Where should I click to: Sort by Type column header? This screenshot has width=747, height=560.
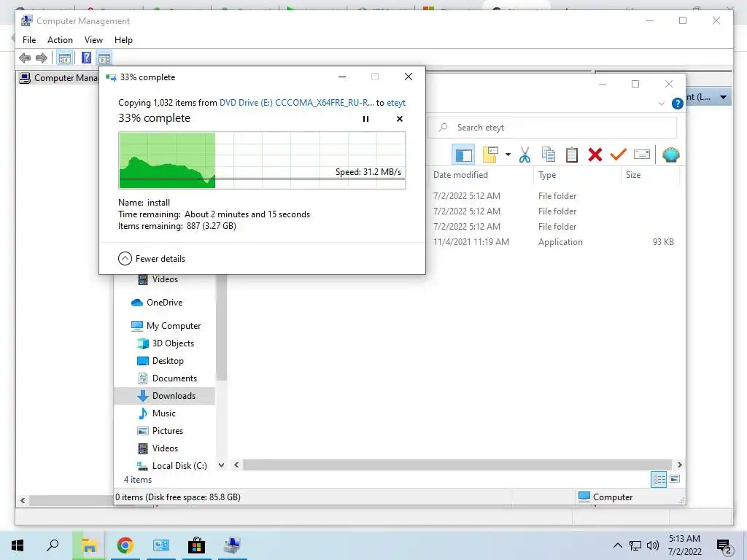pyautogui.click(x=547, y=175)
